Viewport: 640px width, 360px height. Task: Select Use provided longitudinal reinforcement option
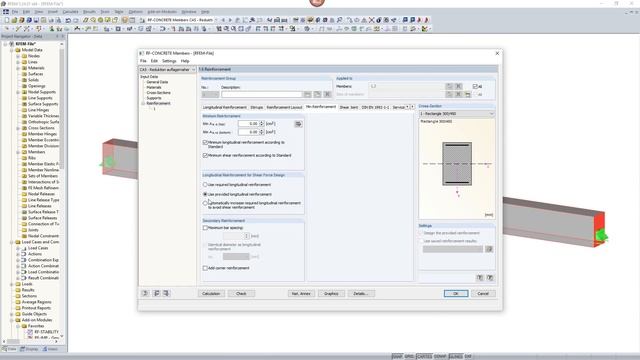click(205, 194)
